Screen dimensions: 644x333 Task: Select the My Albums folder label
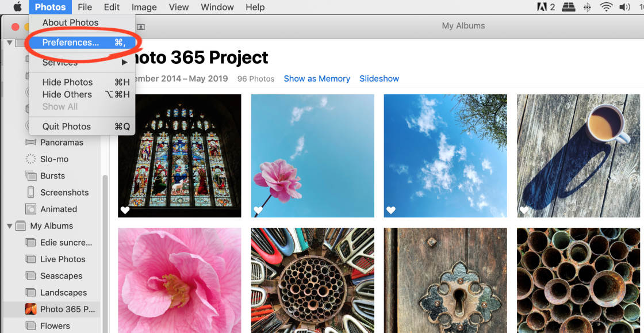tap(52, 226)
